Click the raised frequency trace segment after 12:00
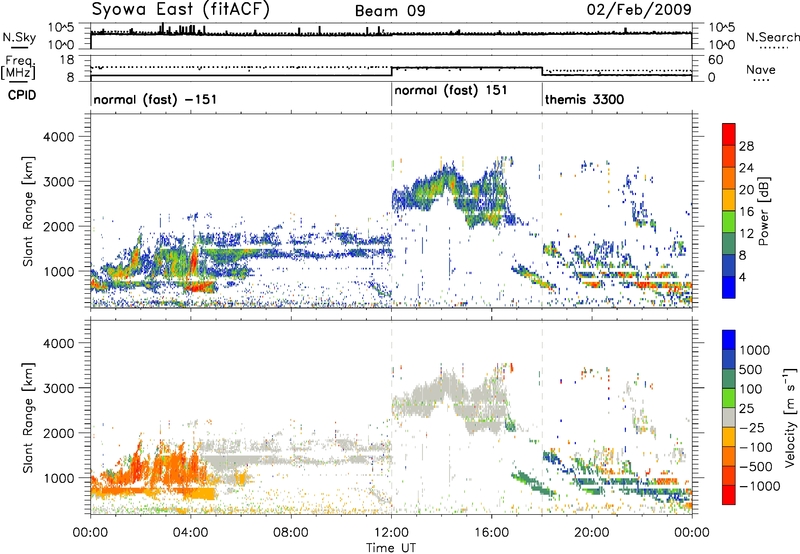Image resolution: width=800 pixels, height=554 pixels. click(x=466, y=67)
